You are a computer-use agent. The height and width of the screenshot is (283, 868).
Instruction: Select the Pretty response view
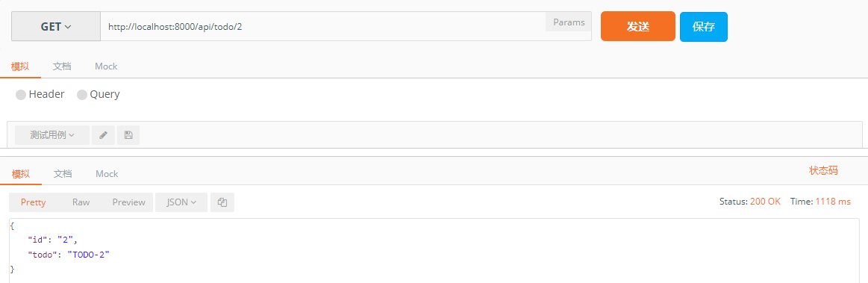tap(34, 202)
